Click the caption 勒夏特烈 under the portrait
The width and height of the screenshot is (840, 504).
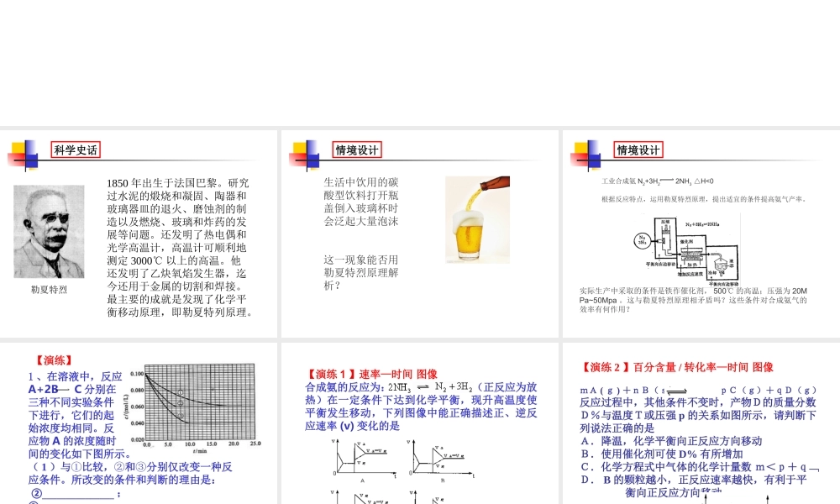49,290
